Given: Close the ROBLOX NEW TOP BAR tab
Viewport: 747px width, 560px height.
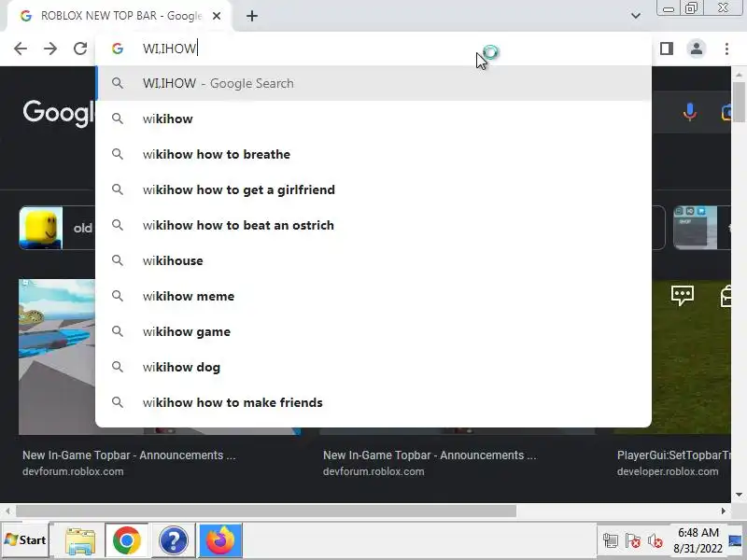Looking at the screenshot, I should pos(217,16).
